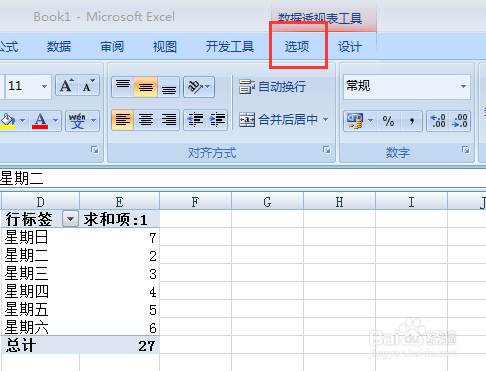Toggle middle vertical alignment
The image size is (486, 371).
click(x=146, y=87)
